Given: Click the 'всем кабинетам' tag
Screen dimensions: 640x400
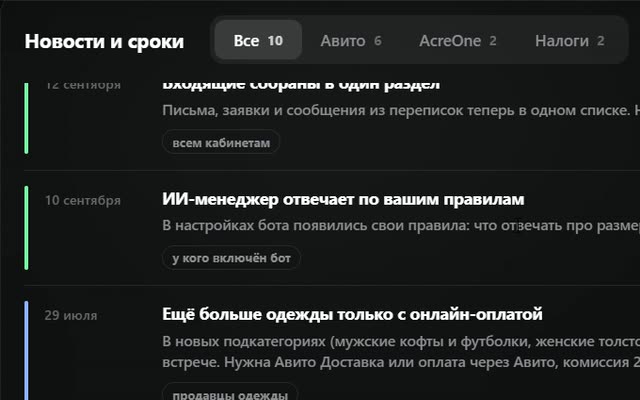Looking at the screenshot, I should 221,143.
